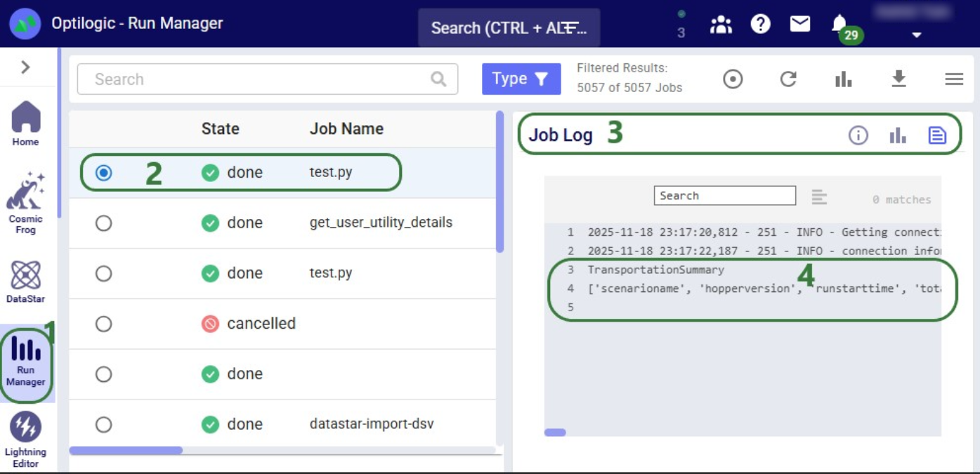Image resolution: width=980 pixels, height=474 pixels.
Task: Select the second test.py job radio button
Action: (x=103, y=273)
